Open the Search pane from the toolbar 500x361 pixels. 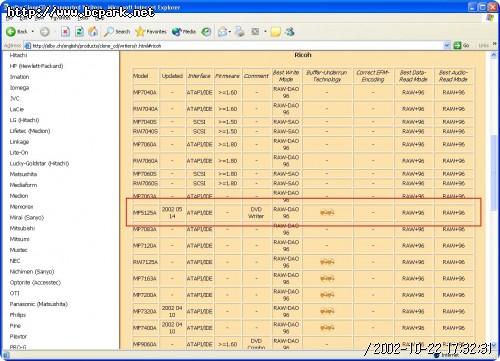pos(117,32)
